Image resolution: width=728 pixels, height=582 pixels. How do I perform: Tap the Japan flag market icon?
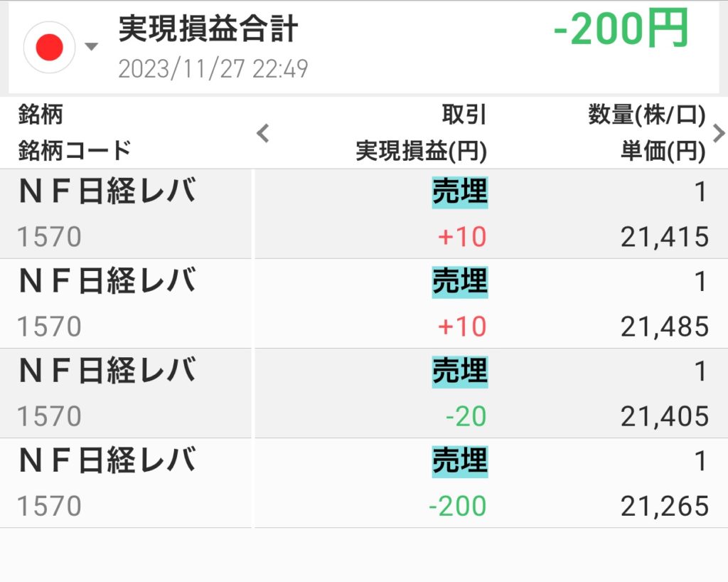coord(49,47)
